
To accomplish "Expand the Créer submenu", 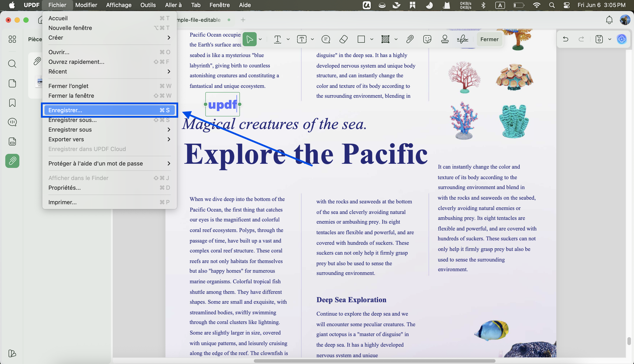I will click(x=109, y=37).
